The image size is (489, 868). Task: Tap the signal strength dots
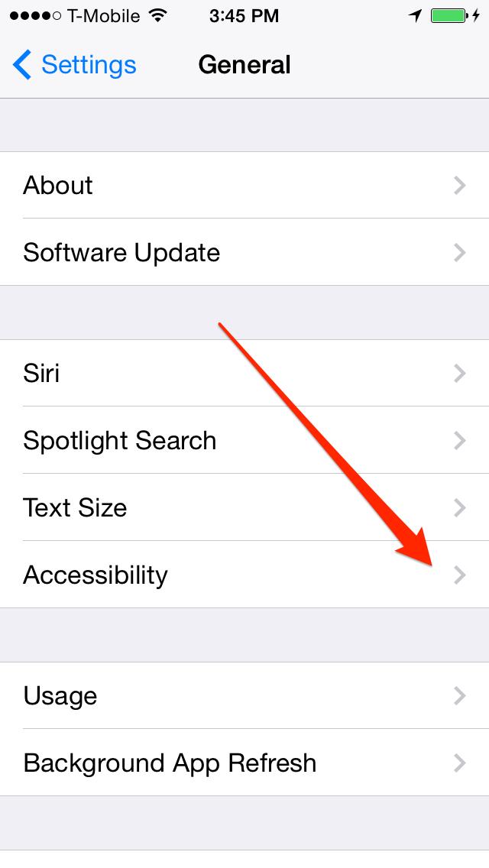click(x=35, y=15)
